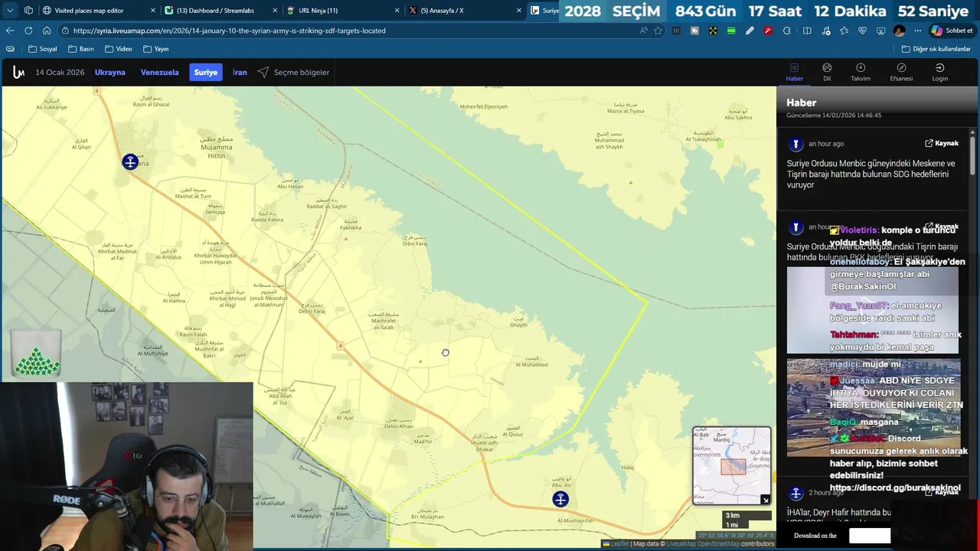
Task: Close the Visited places map editor tab
Action: coord(152,11)
